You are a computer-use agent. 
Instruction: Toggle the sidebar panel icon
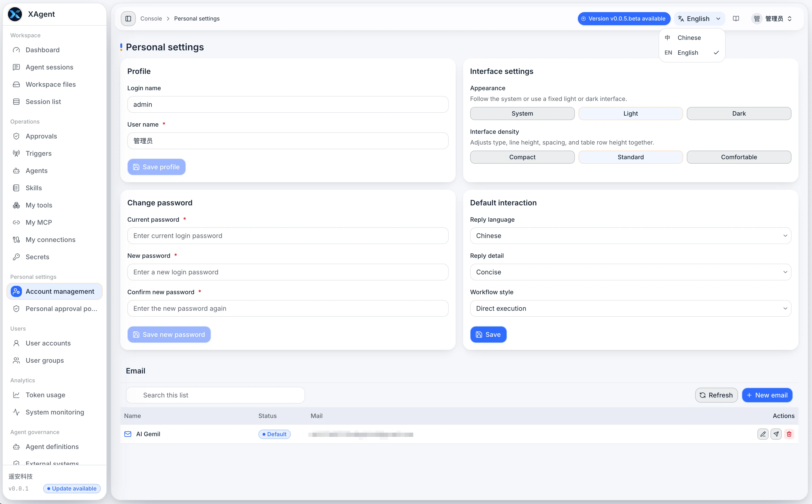[x=128, y=19]
